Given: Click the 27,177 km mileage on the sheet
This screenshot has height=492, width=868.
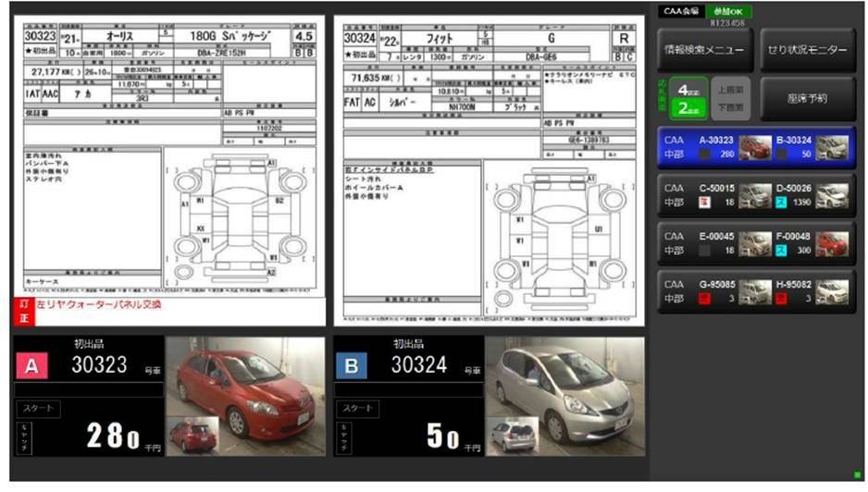Looking at the screenshot, I should [x=56, y=72].
